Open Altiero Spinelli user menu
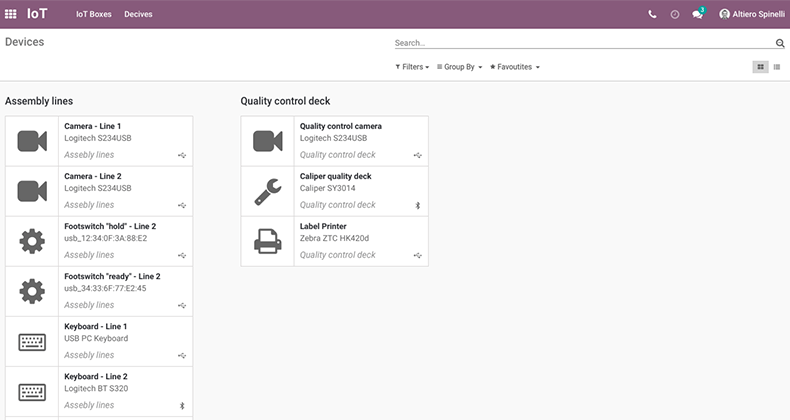The height and width of the screenshot is (420, 790). (752, 14)
